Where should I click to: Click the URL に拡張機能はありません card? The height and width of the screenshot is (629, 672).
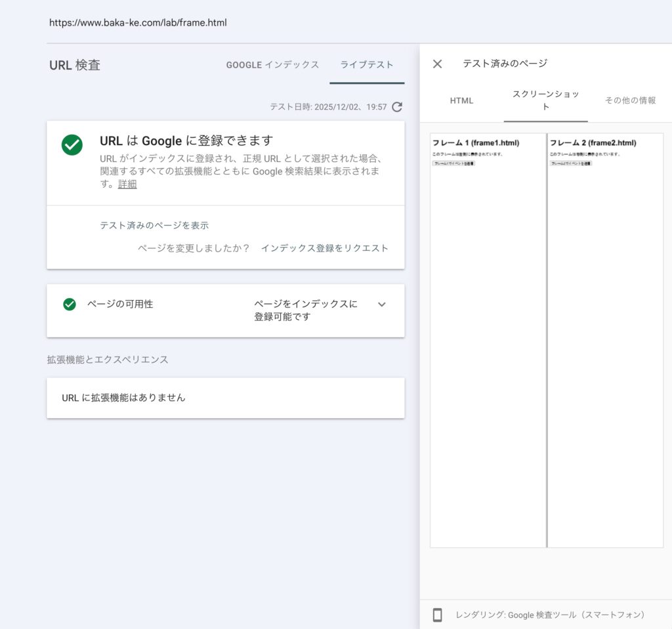225,398
